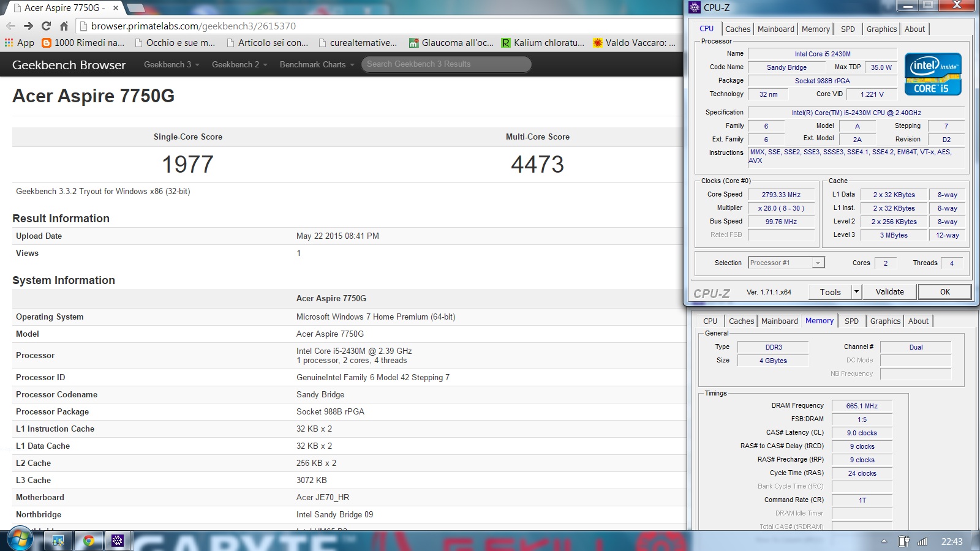980x551 pixels.
Task: Open the Geekbench 2 dropdown menu
Action: [x=239, y=64]
